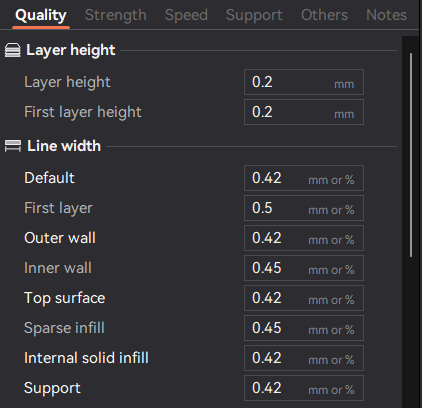
Task: Click the Layer height value field
Action: (x=304, y=82)
